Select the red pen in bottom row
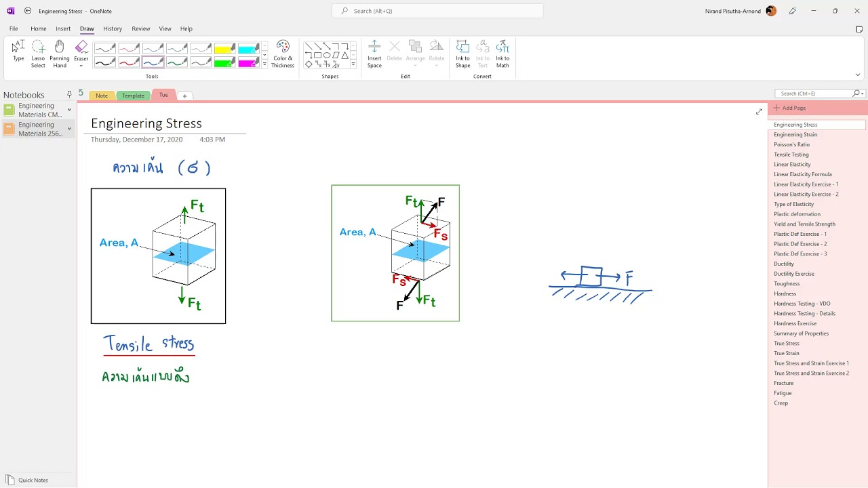The height and width of the screenshot is (488, 868). (129, 62)
